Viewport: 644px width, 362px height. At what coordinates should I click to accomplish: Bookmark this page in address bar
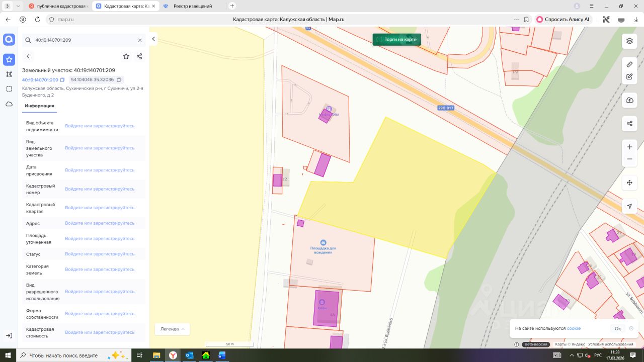pos(526,20)
